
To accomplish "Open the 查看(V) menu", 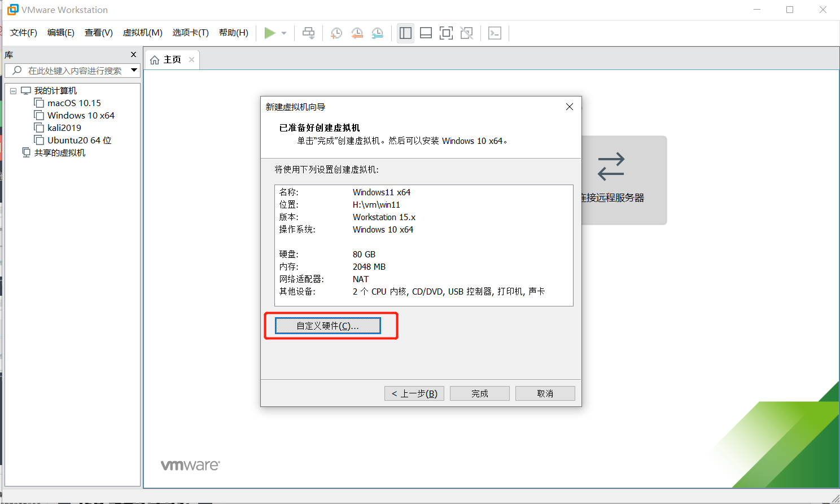I will [x=99, y=33].
